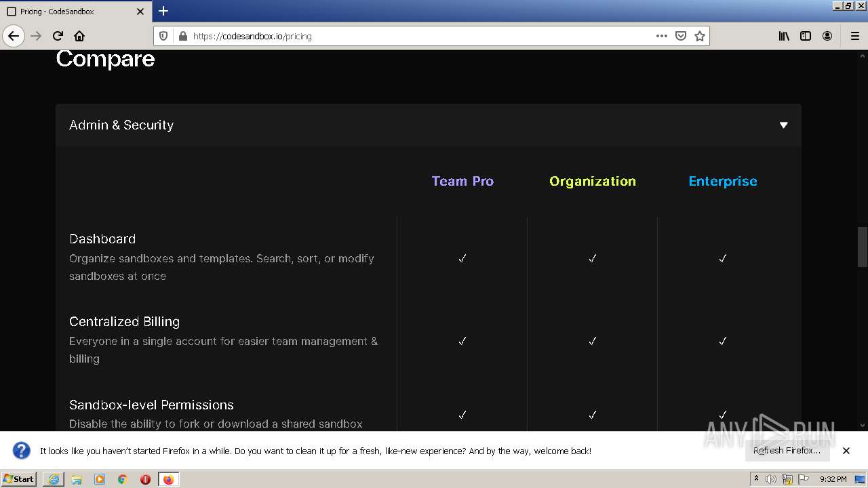The image size is (868, 488).
Task: Open the Library panel
Action: (x=784, y=36)
